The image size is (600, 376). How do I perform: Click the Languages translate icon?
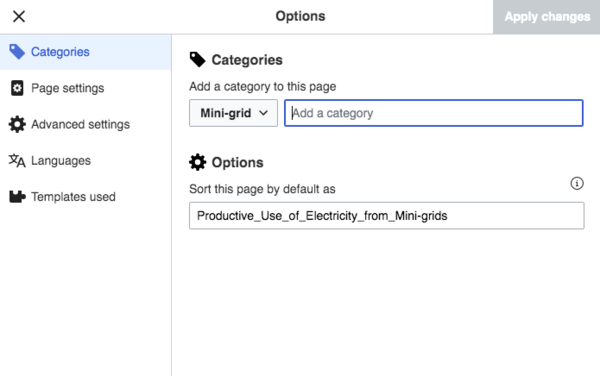click(x=17, y=161)
